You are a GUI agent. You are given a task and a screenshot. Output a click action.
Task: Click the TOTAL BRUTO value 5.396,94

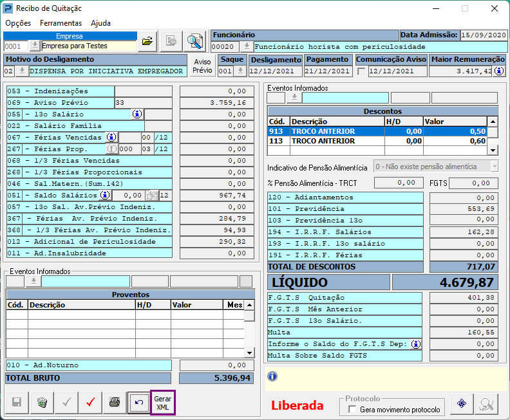(216, 378)
